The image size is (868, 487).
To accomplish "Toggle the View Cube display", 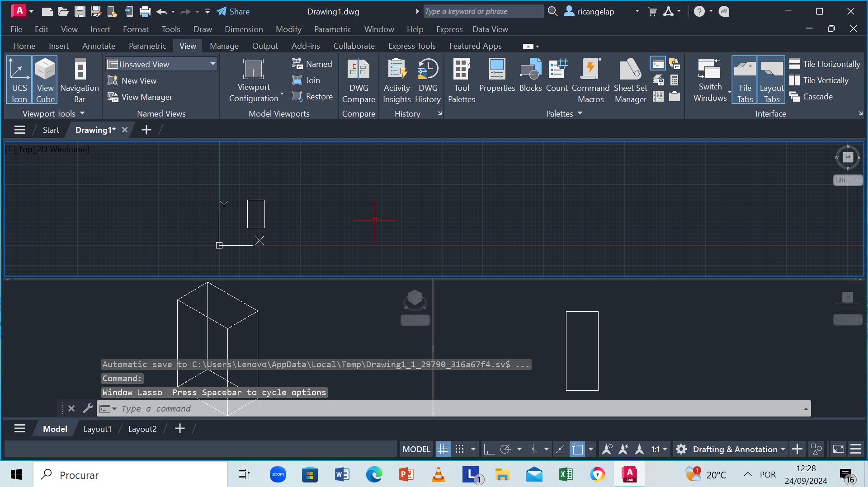I will click(x=45, y=80).
